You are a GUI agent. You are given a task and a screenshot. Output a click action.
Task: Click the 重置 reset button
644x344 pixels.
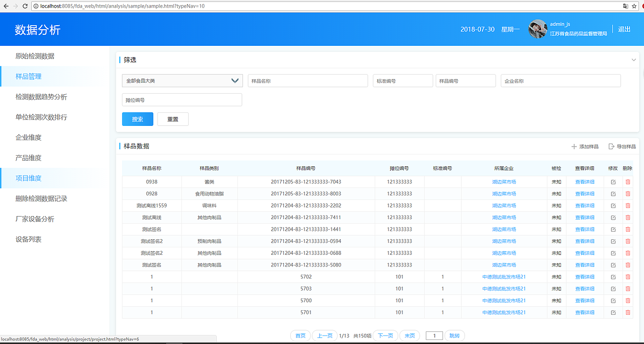point(173,119)
